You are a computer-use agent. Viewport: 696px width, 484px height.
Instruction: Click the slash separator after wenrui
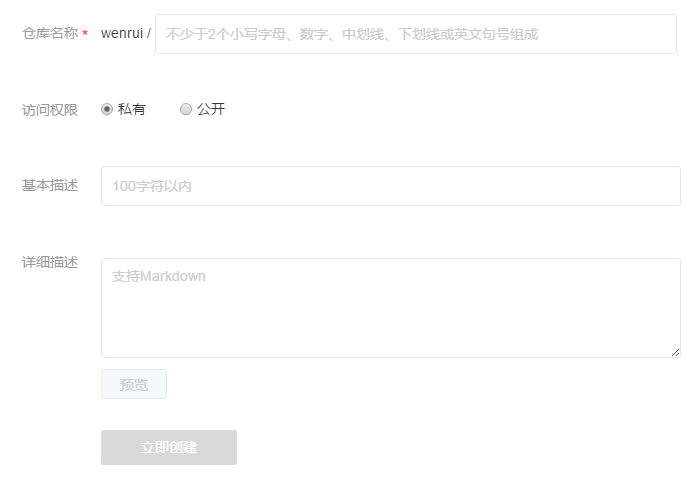(x=149, y=34)
